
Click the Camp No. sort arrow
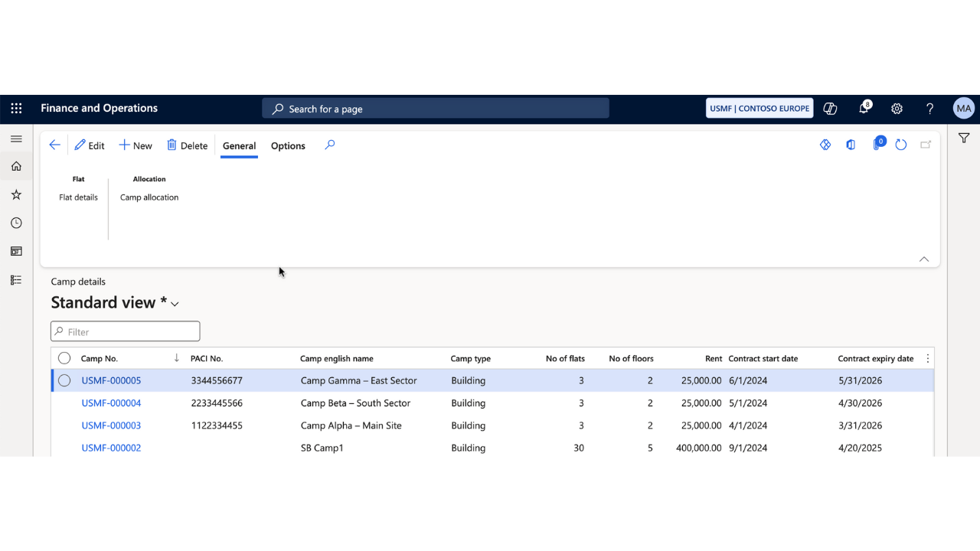(x=176, y=358)
